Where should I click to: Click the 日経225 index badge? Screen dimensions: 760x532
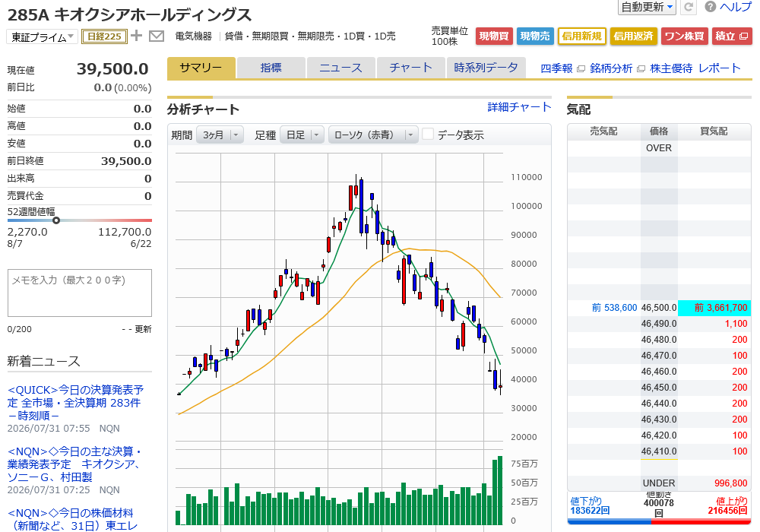click(x=104, y=36)
